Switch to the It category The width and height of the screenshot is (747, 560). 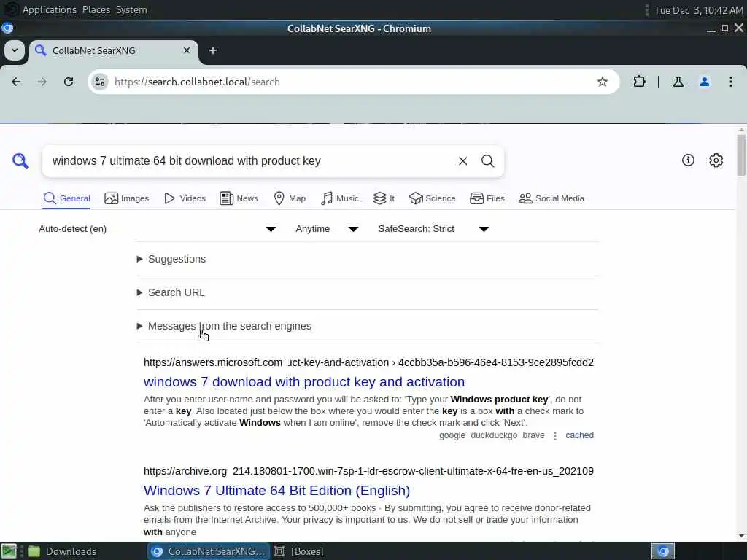click(x=384, y=198)
